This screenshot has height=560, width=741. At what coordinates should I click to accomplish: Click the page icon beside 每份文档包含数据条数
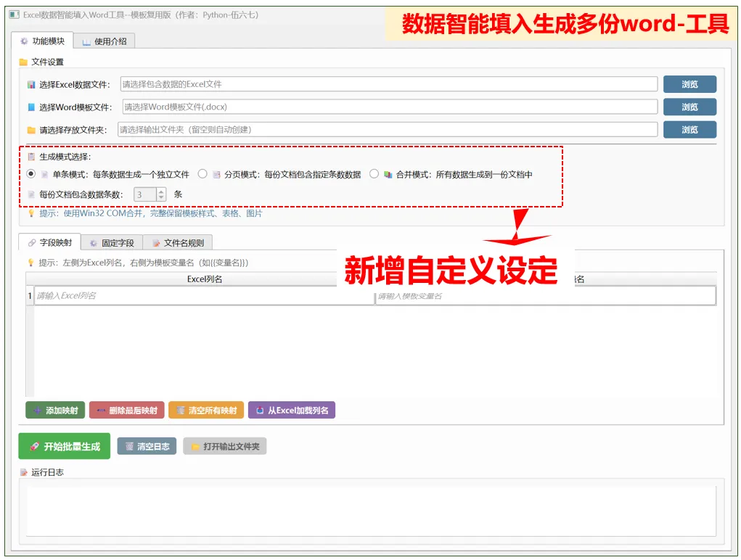(31, 194)
